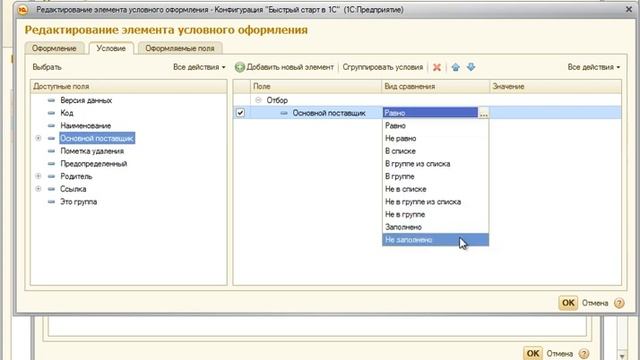Click the Поле column header
The image size is (640, 360).
click(x=316, y=87)
